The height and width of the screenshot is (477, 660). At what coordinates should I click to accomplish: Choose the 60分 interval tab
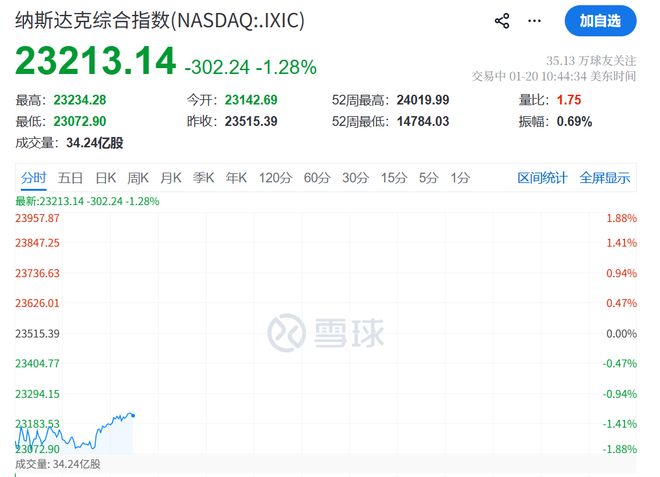[x=316, y=178]
